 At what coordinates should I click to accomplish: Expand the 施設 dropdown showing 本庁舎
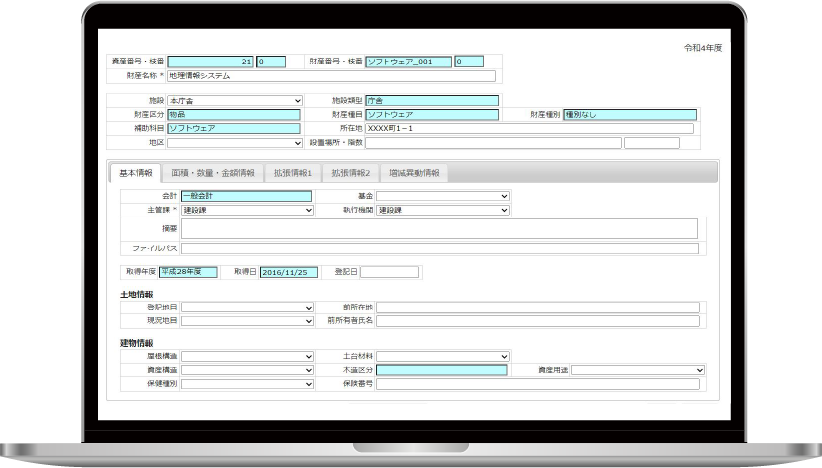[235, 101]
